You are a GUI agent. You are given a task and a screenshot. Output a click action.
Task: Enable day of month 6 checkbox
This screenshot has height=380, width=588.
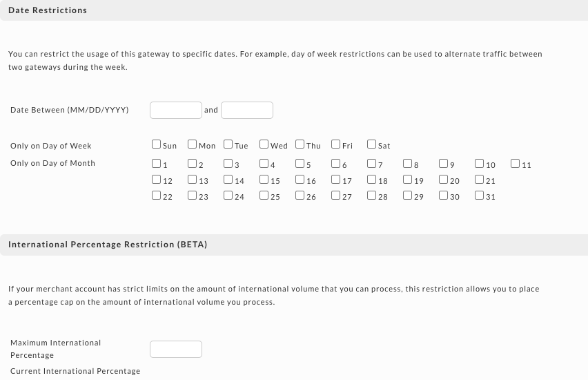click(x=336, y=163)
